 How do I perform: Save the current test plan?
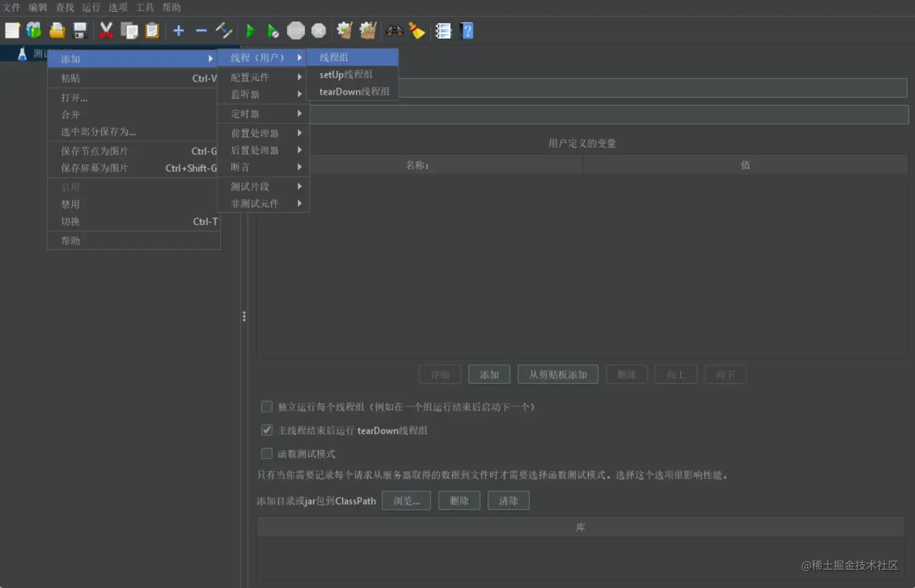(x=79, y=30)
